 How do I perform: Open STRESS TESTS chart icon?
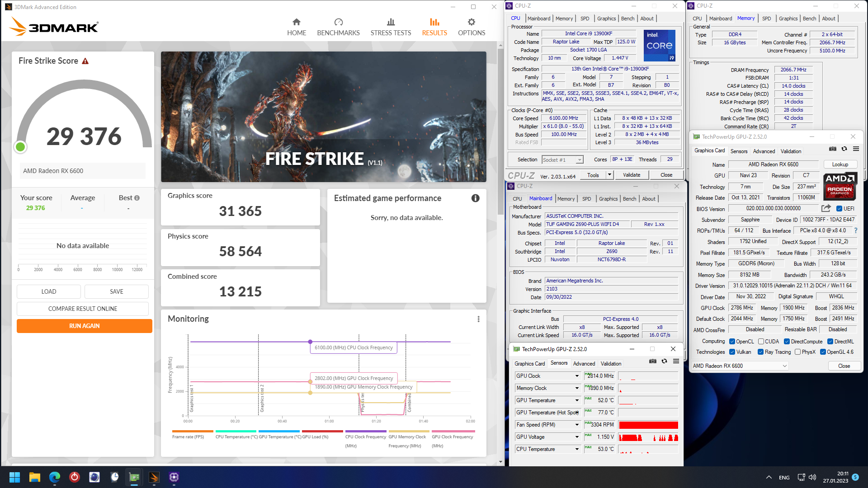point(391,22)
